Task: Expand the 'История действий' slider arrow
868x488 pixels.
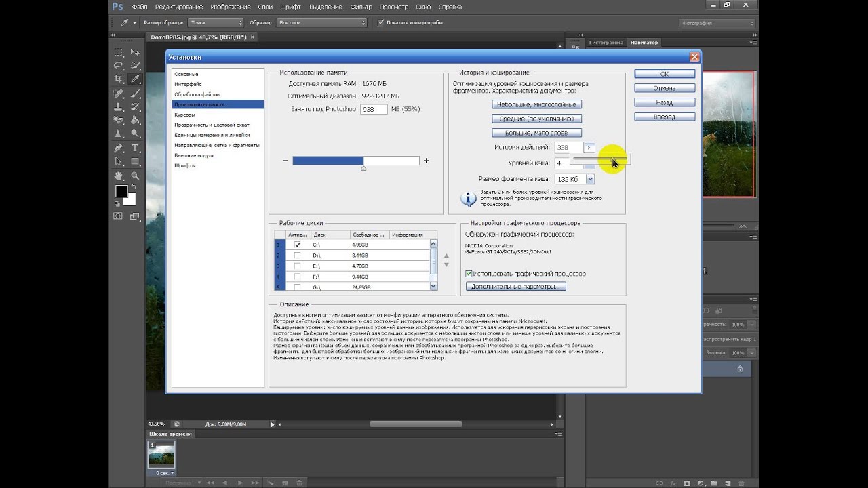Action: click(x=589, y=148)
